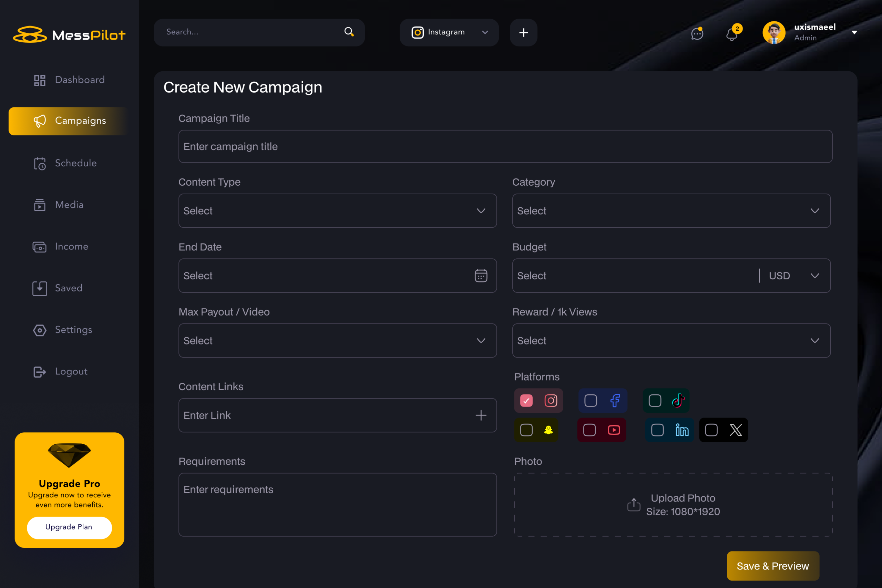
Task: Expand the Content Type dropdown
Action: [338, 211]
